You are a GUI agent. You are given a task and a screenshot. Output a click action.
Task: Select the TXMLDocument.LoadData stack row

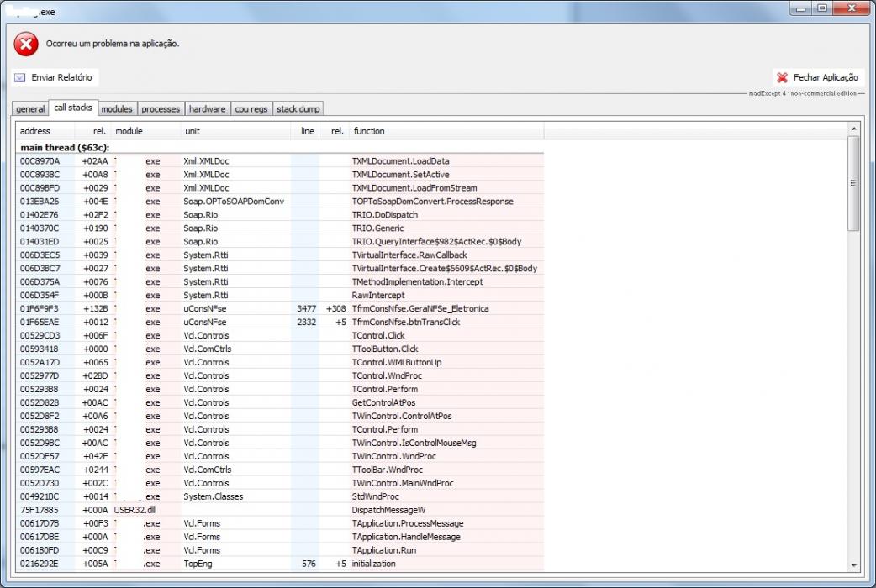click(x=280, y=161)
